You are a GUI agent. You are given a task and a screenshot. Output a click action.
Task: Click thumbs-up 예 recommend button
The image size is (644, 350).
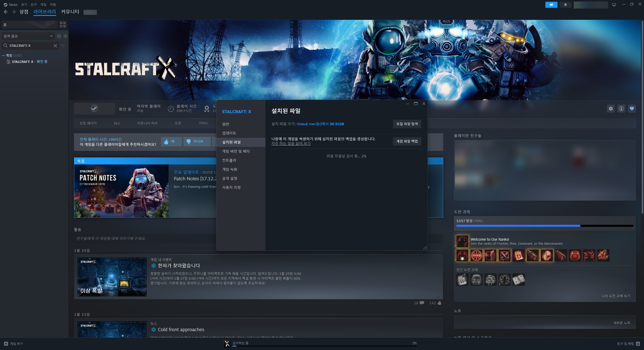tap(171, 142)
